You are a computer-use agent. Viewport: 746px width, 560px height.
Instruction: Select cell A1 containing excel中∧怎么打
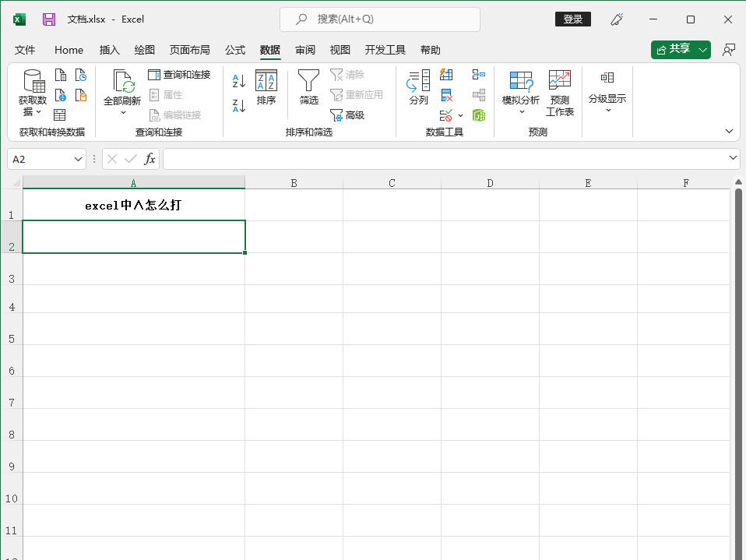pos(134,205)
